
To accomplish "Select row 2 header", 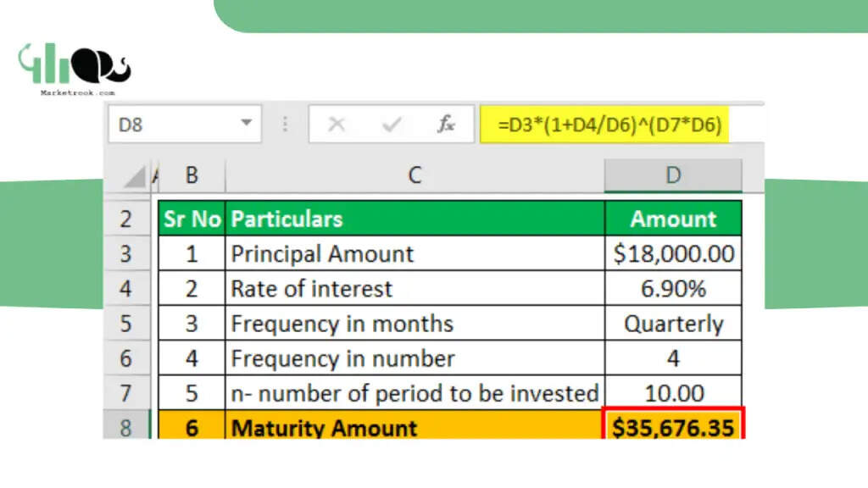I will point(126,219).
